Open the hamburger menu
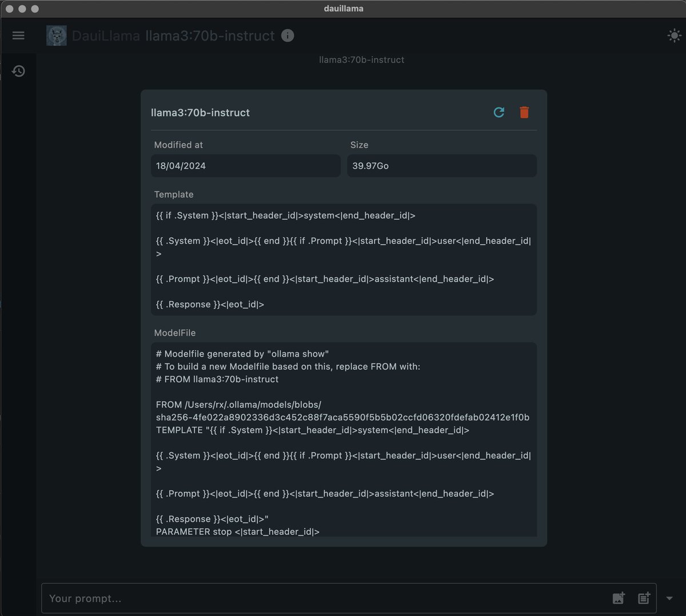The image size is (686, 616). pos(18,35)
